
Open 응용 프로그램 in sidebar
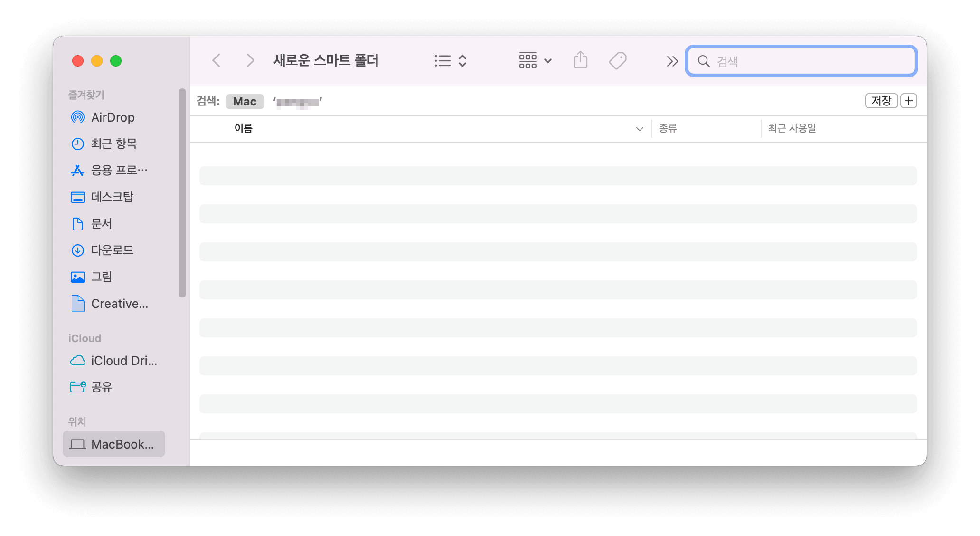coord(114,170)
